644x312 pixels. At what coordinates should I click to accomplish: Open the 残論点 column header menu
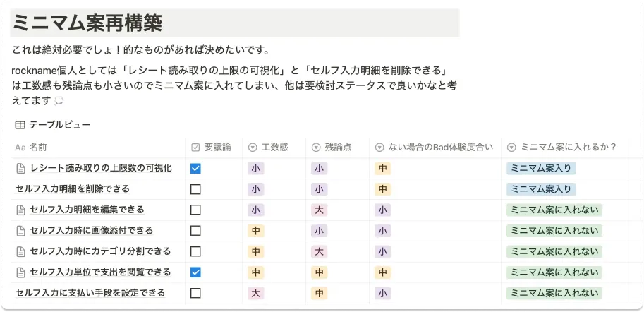[338, 148]
